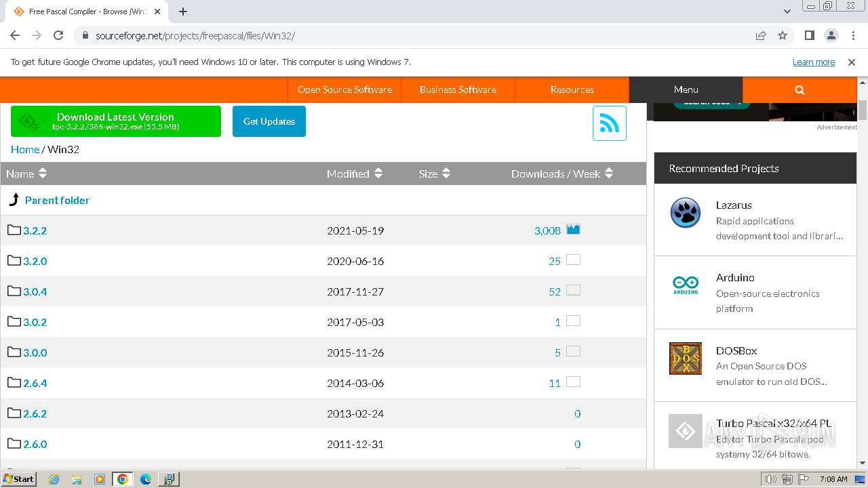
Task: Click the 2.6.0 folder icon
Action: click(14, 443)
